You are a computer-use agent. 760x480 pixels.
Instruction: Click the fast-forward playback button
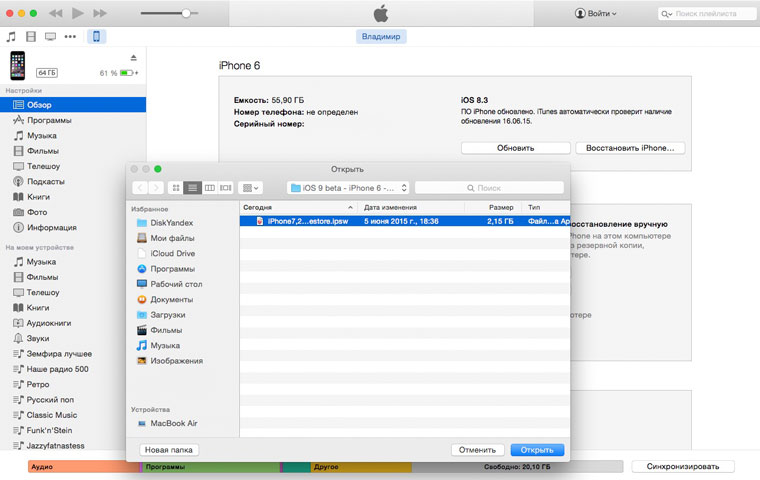point(100,13)
